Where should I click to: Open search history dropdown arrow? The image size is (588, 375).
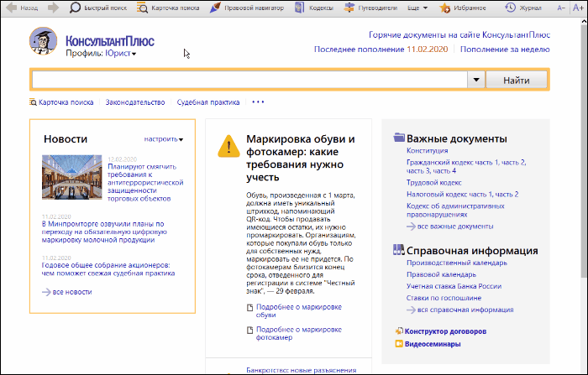(x=476, y=80)
